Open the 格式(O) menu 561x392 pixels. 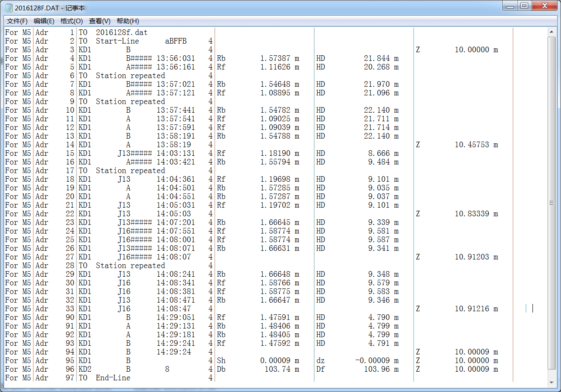click(x=72, y=21)
